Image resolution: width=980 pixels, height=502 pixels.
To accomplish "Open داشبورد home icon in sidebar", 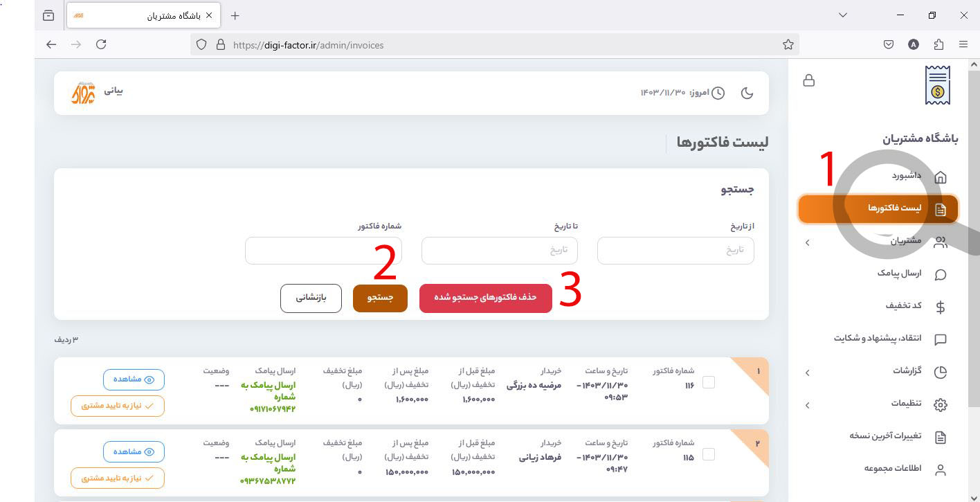I will pos(940,177).
